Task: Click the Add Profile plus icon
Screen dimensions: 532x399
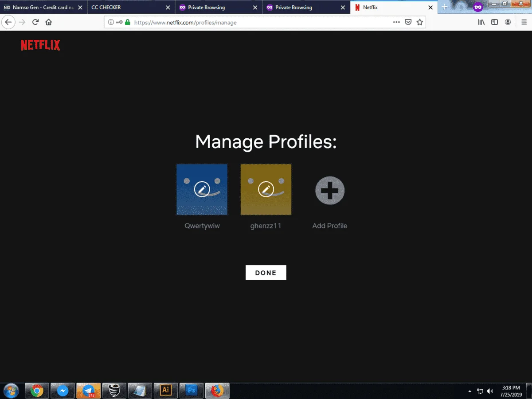Action: click(330, 190)
